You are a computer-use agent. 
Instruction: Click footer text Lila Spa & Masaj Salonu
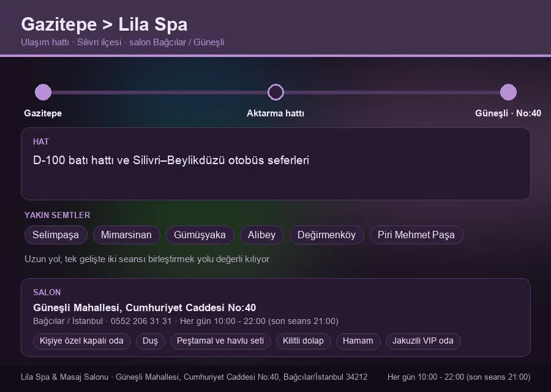click(x=64, y=377)
